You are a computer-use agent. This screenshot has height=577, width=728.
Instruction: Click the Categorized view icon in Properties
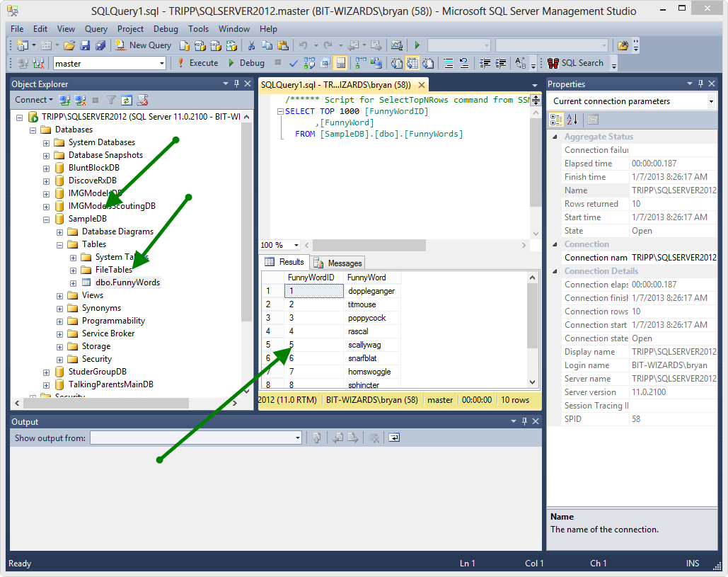pos(556,120)
